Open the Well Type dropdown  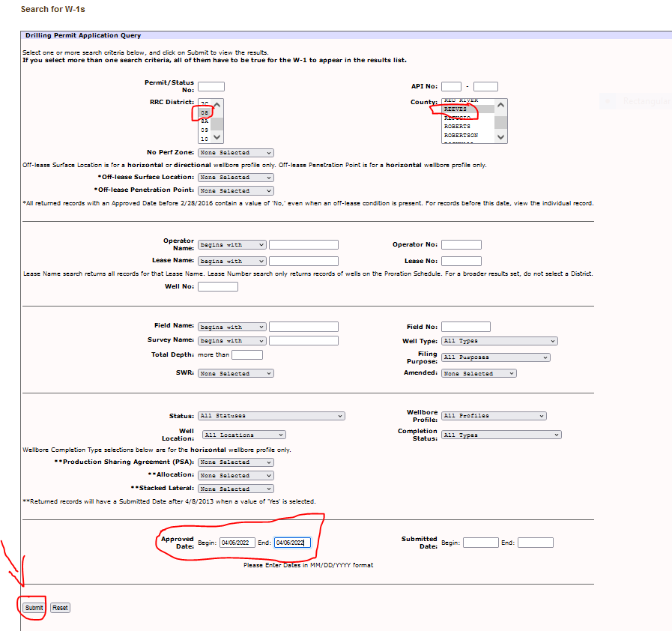[x=500, y=341]
